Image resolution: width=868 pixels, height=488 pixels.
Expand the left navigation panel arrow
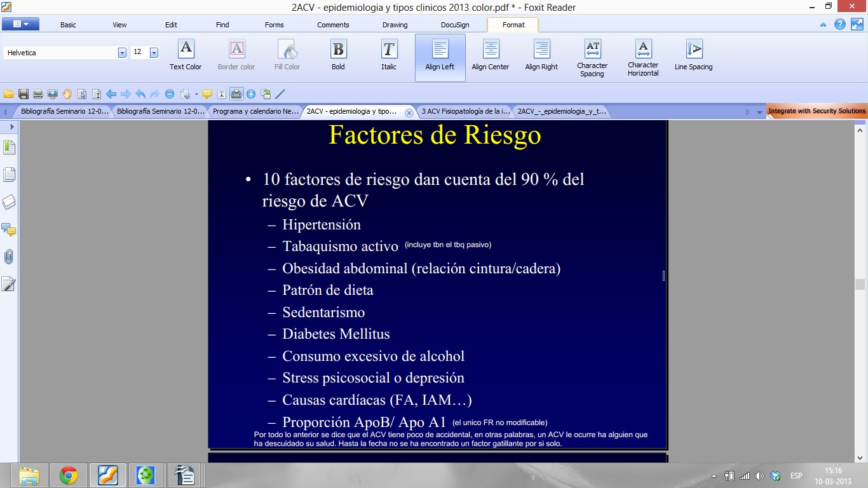[x=12, y=126]
